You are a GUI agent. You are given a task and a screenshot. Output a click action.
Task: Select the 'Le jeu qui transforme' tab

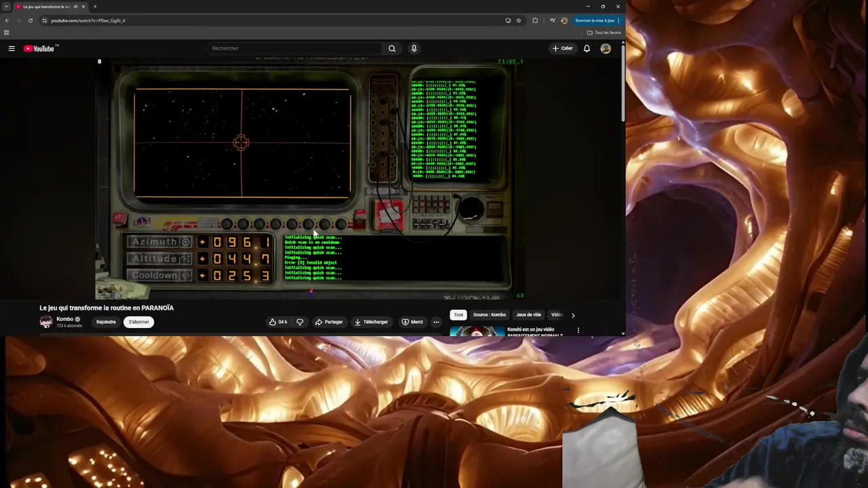coord(47,6)
